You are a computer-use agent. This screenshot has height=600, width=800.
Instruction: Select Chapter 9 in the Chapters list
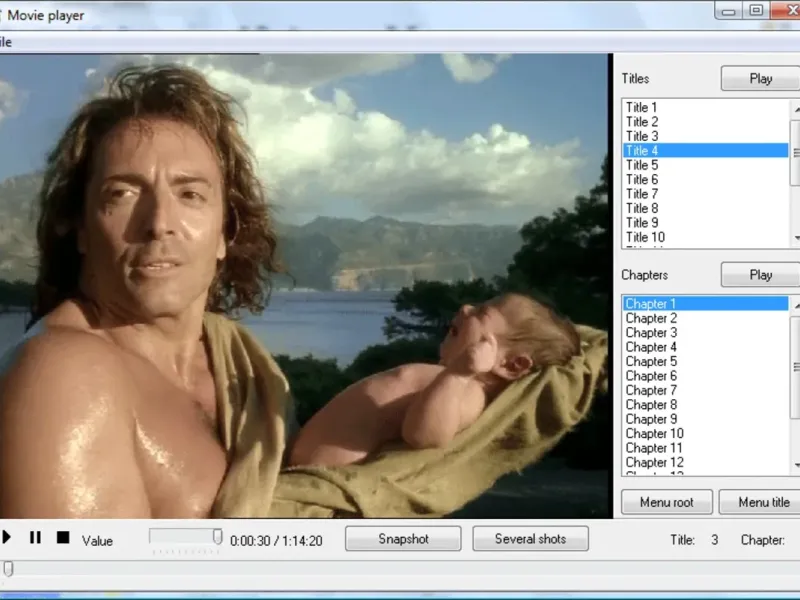coord(705,419)
